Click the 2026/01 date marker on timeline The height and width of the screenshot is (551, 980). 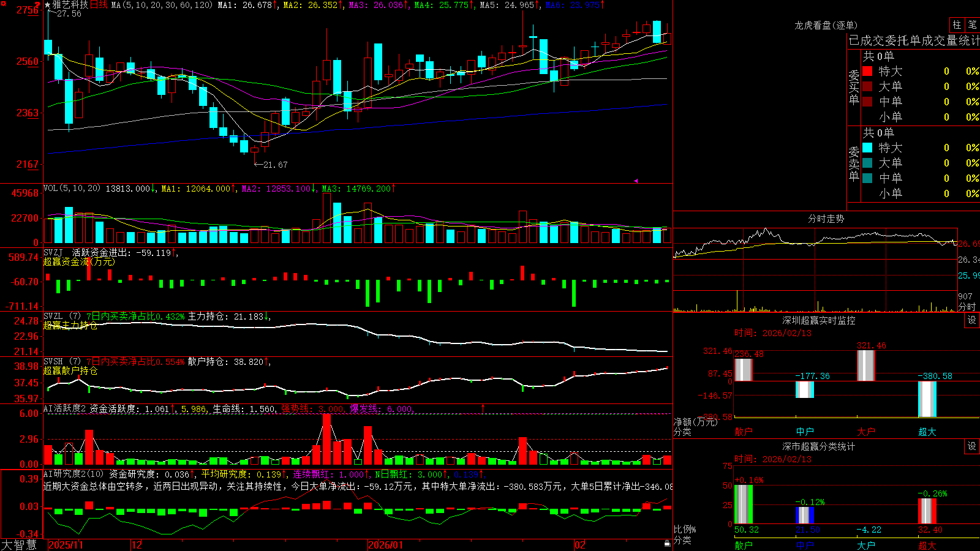point(385,545)
